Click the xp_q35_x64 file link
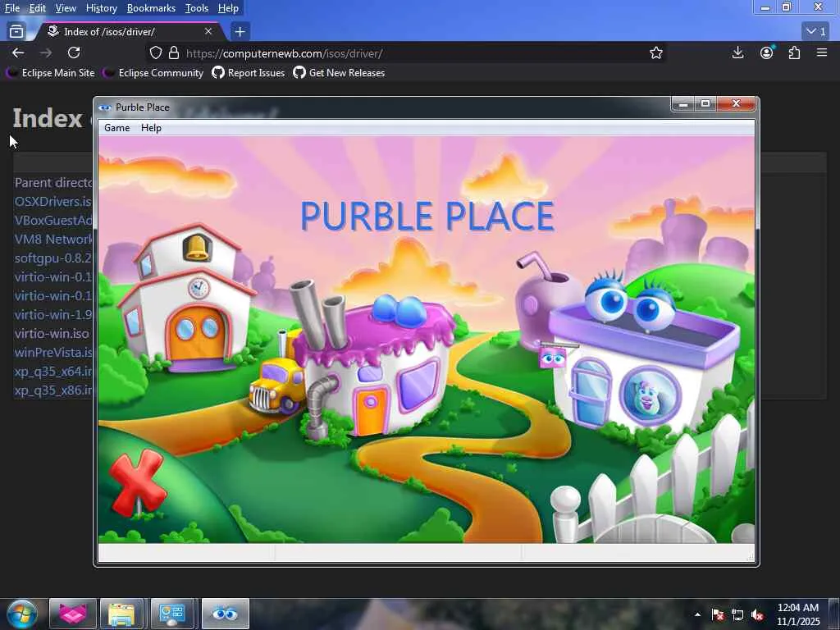This screenshot has height=630, width=840. coord(53,372)
